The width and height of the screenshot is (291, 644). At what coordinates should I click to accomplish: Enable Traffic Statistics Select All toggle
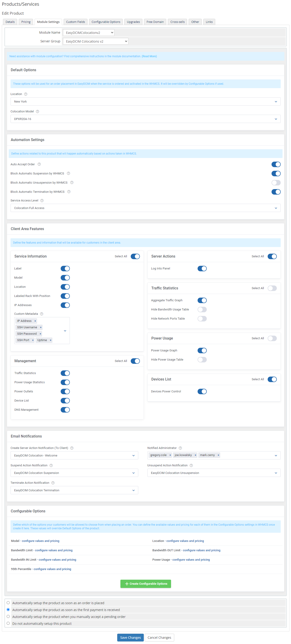pyautogui.click(x=272, y=288)
